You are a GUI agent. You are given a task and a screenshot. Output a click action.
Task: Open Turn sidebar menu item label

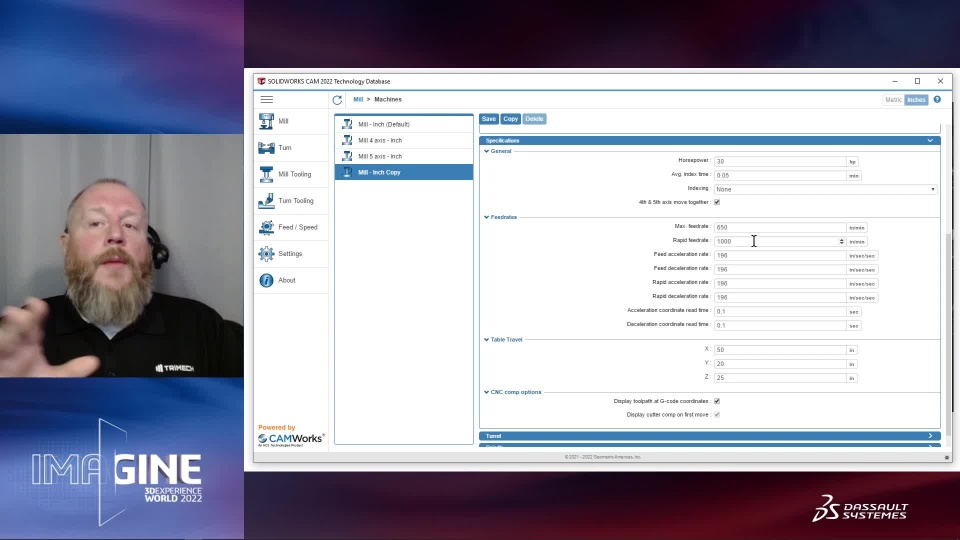[x=285, y=148]
